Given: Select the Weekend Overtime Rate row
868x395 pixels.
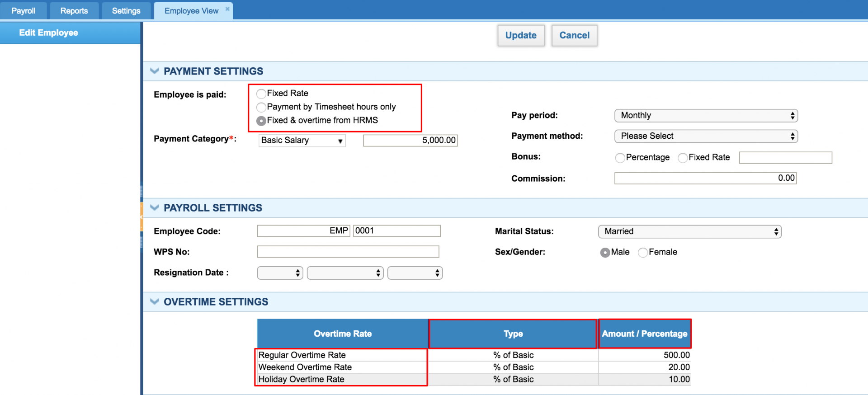Looking at the screenshot, I should (x=474, y=367).
